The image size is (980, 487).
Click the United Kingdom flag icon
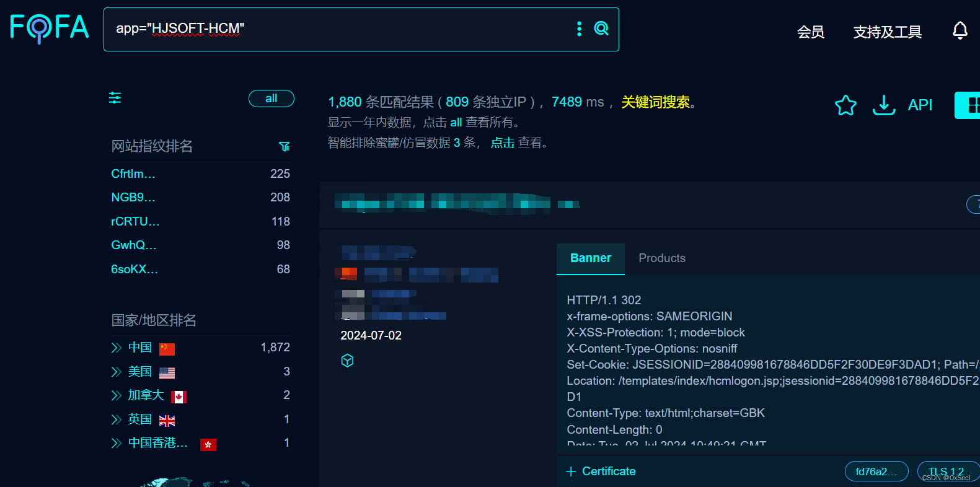167,421
